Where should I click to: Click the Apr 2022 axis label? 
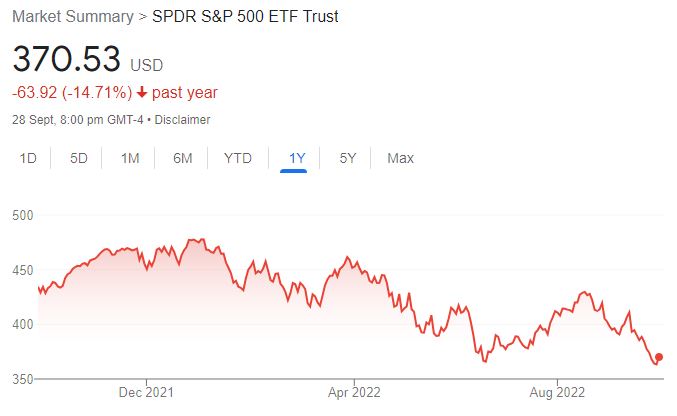(353, 392)
